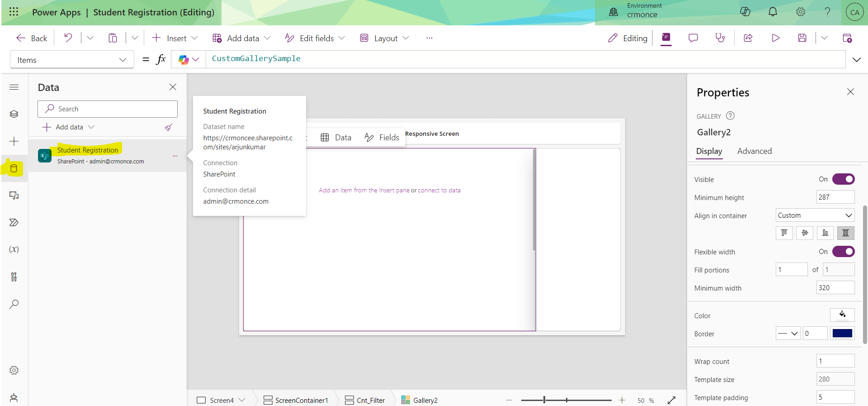Screen dimensions: 868x406
Task: Open the Data cylinder icon in sidebar
Action: point(14,168)
